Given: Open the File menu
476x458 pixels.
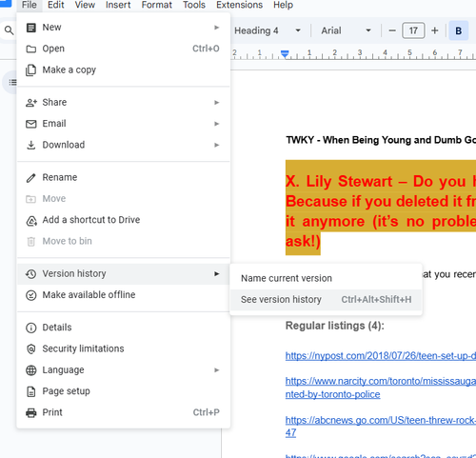Looking at the screenshot, I should point(30,5).
